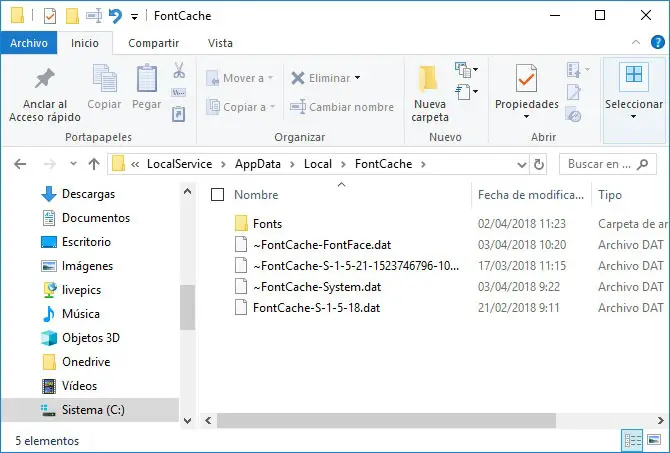Click the search box Buscar en
This screenshot has width=670, height=453.
603,164
